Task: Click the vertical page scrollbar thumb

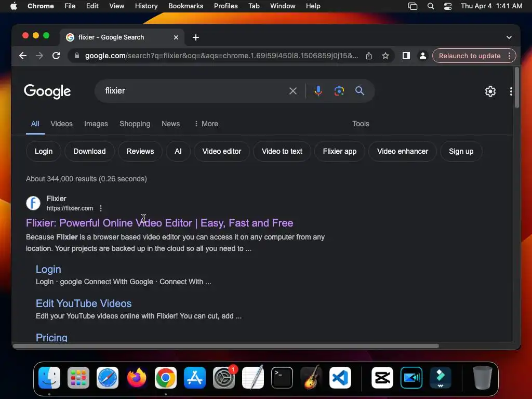Action: click(x=517, y=87)
